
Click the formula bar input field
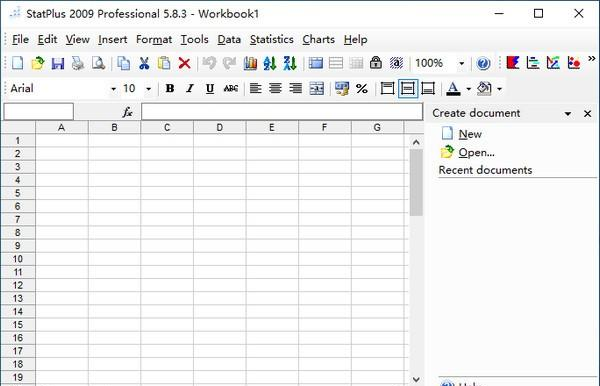click(282, 112)
